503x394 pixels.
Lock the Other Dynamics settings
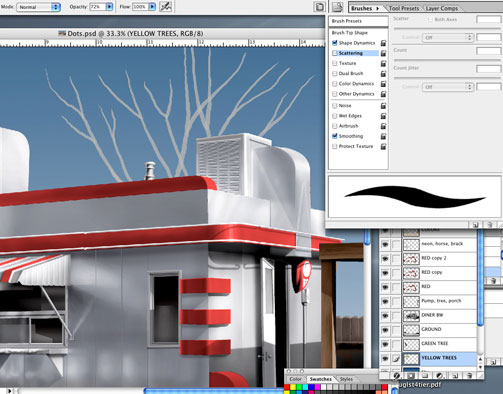point(383,94)
